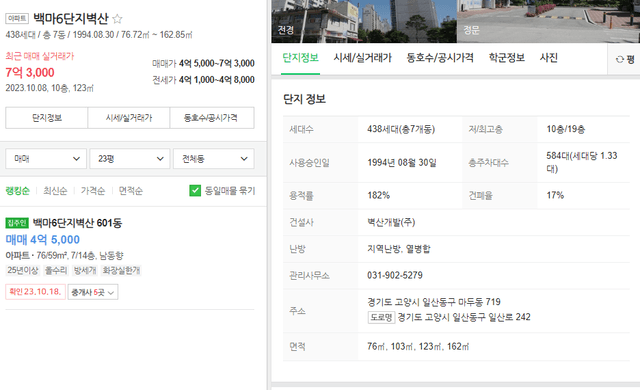This screenshot has width=640, height=390.
Task: Expand the 중개사 6곳 dropdown
Action: [93, 292]
